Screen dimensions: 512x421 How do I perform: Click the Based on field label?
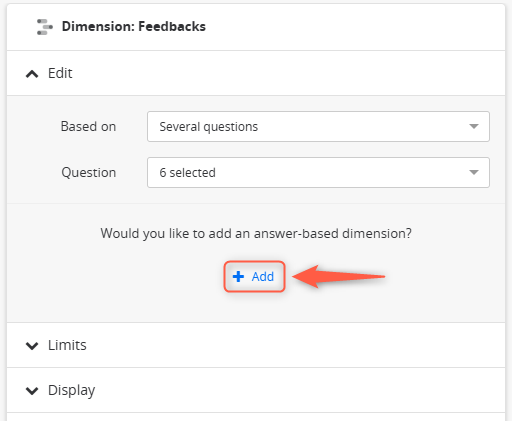(88, 127)
